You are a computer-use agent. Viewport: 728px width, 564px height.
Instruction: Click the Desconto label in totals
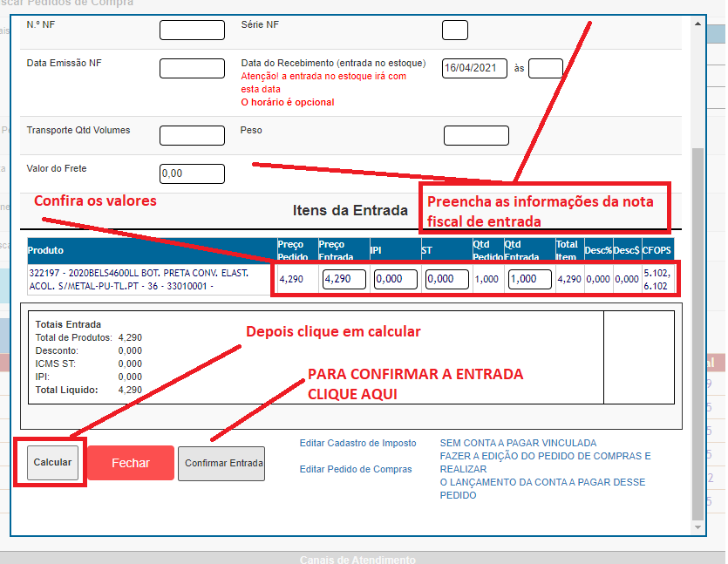coord(57,350)
